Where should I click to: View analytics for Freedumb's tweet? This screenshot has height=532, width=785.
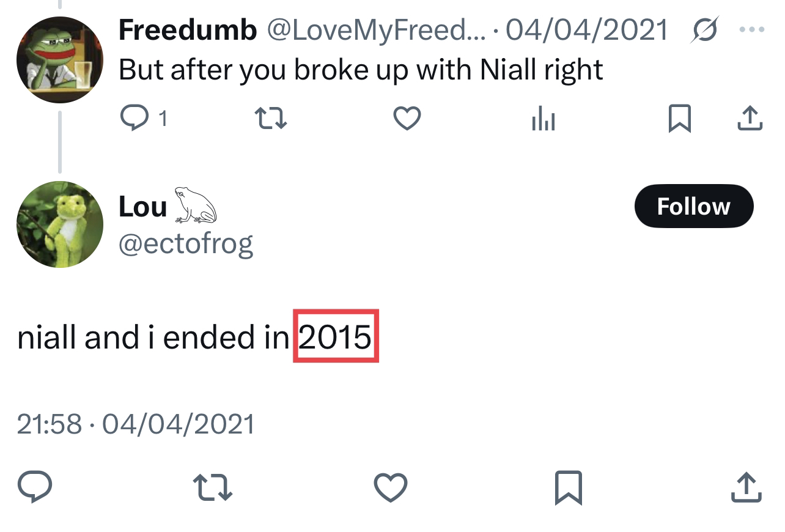pos(543,118)
